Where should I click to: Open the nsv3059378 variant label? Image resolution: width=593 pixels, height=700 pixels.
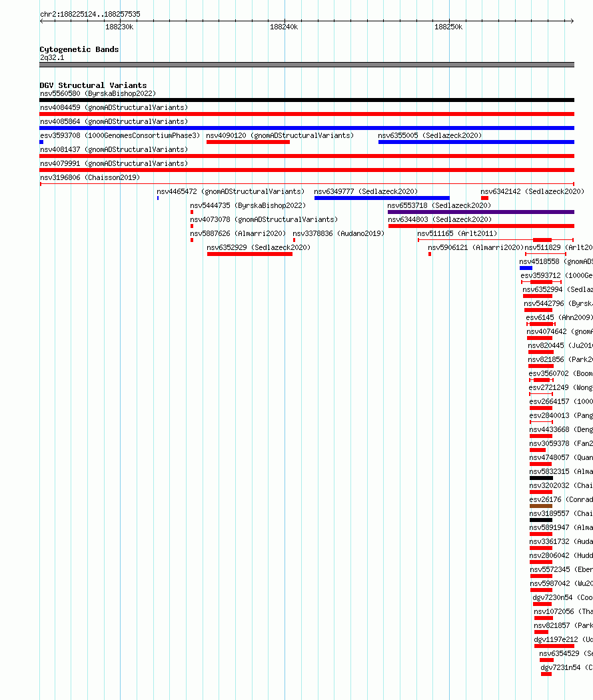pos(561,443)
